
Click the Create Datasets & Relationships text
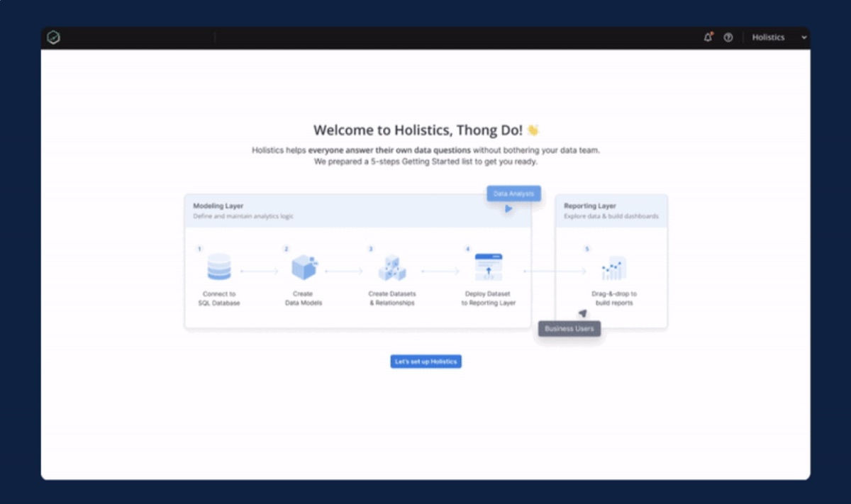(x=392, y=298)
